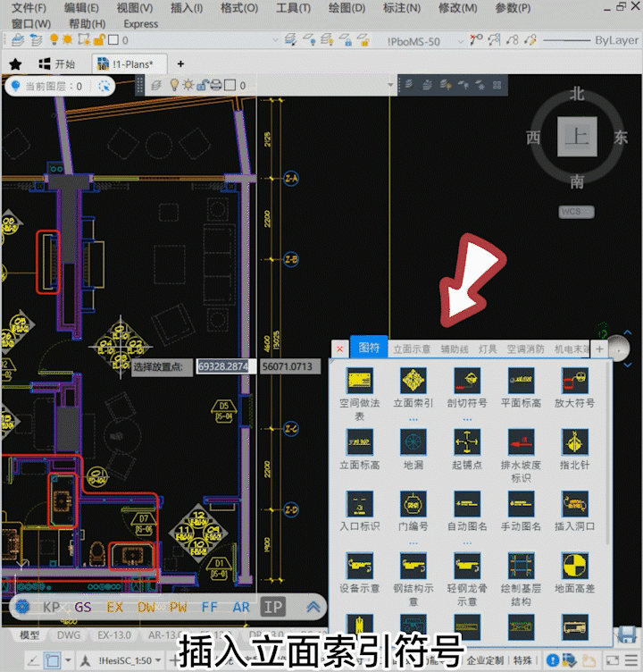Viewport: 643px width, 672px height.
Task: Click the new tab plus button
Action: 180,63
